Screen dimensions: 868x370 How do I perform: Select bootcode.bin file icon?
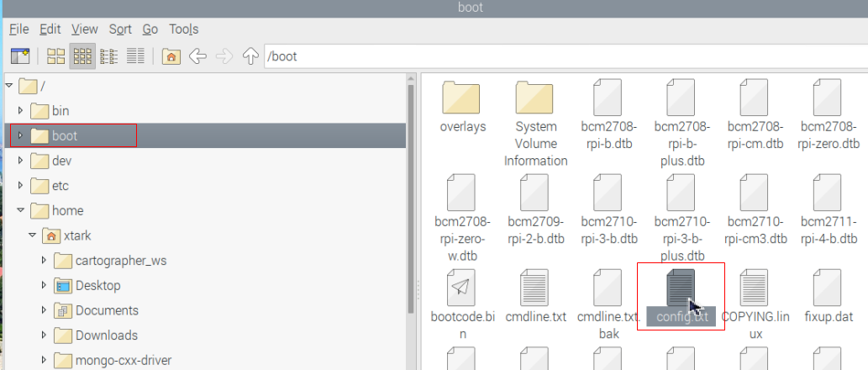pyautogui.click(x=461, y=288)
